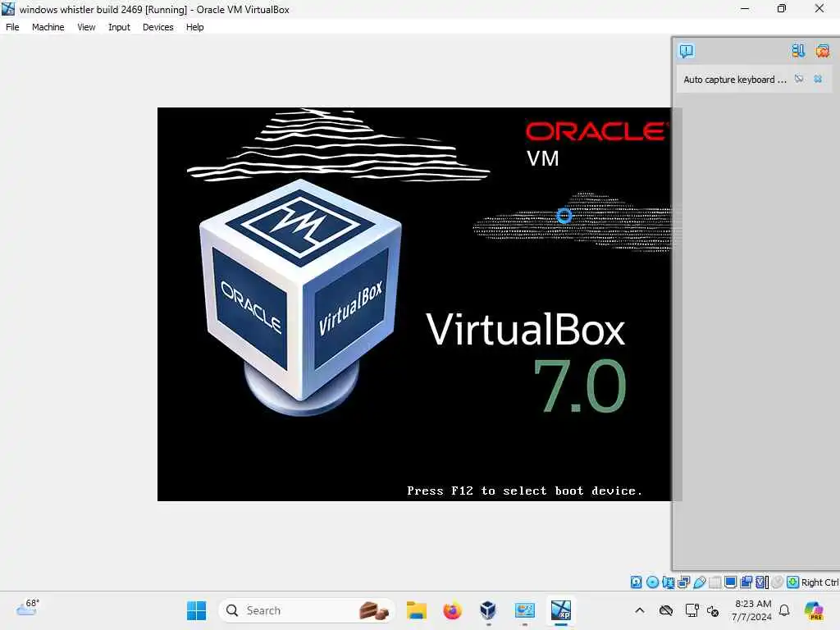Click the running XP VM taskbar icon

[561, 610]
